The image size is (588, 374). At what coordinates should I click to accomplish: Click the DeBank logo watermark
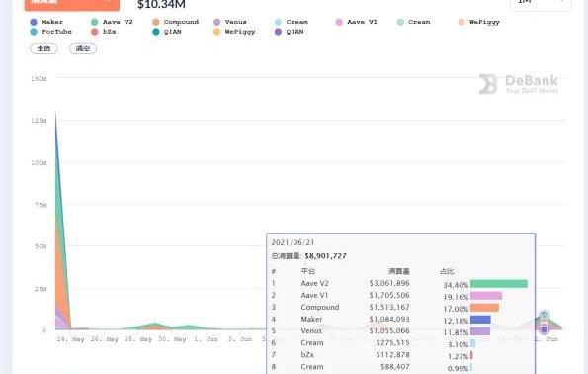519,84
